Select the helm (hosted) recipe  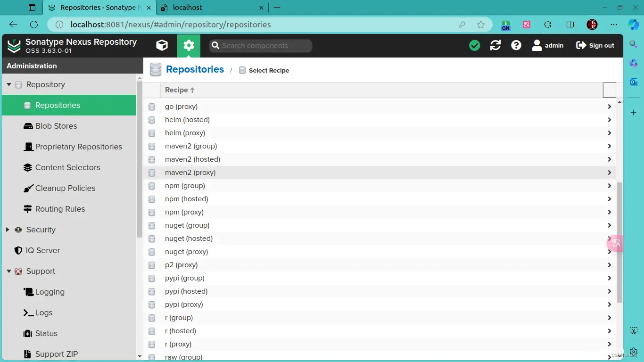click(x=380, y=120)
